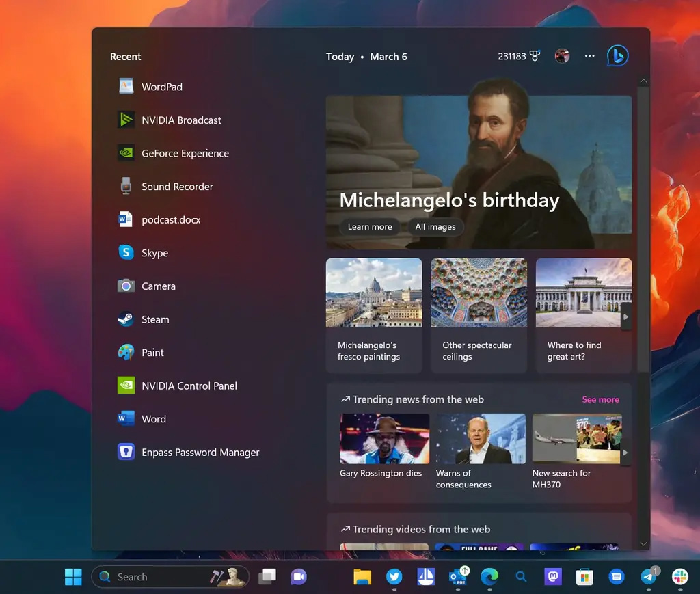Open the Telegram taskbar icon
The height and width of the screenshot is (594, 700).
(648, 577)
